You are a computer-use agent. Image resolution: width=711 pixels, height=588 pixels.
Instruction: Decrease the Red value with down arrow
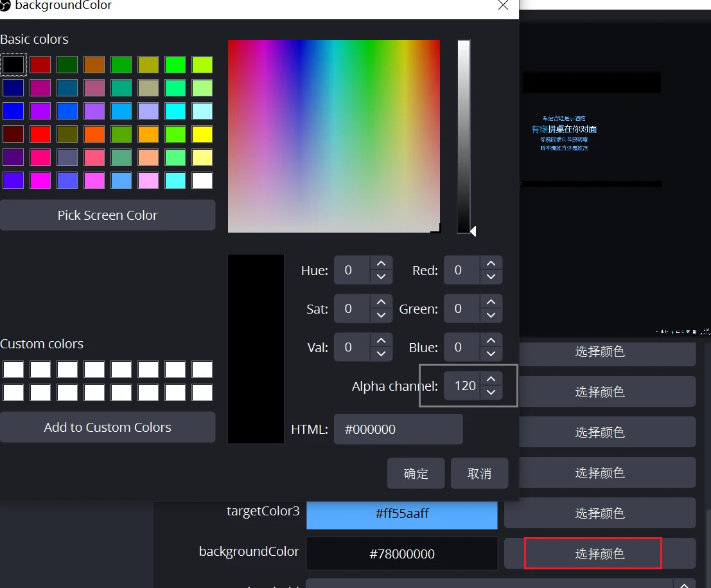pyautogui.click(x=491, y=276)
